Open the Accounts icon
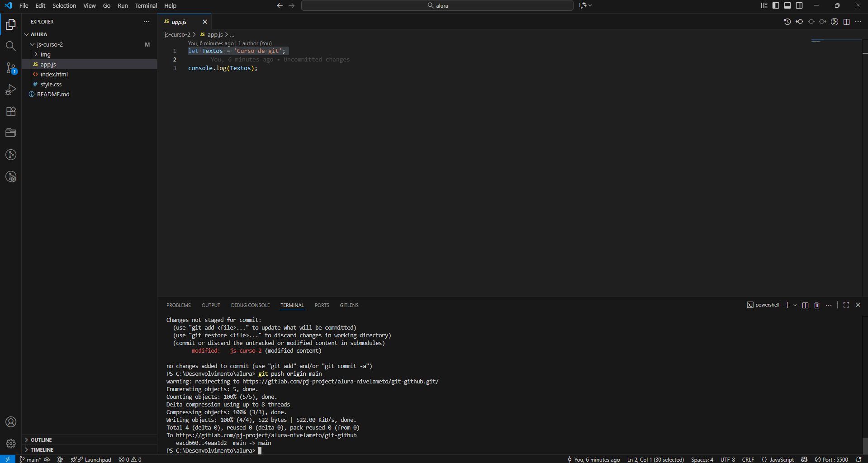This screenshot has height=463, width=868. pyautogui.click(x=11, y=422)
